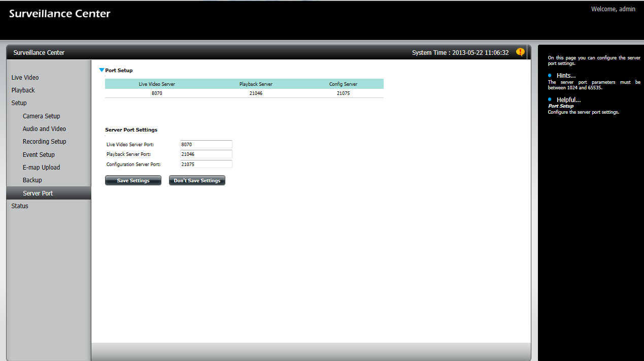
Task: Click Surveillance Center panel title
Action: click(x=39, y=52)
